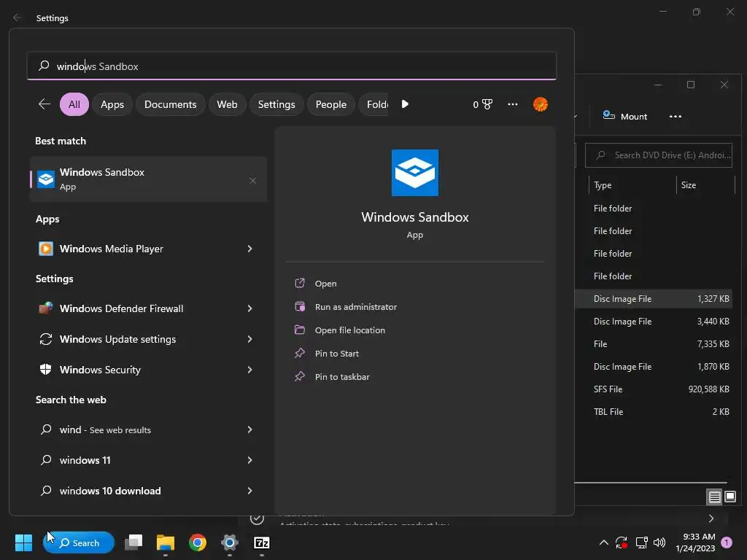Click in the search text field

292,66
